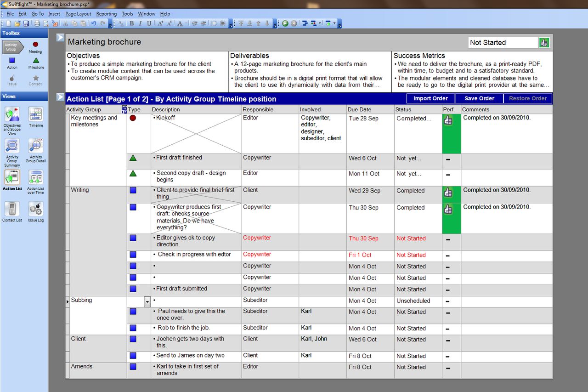The width and height of the screenshot is (588, 392).
Task: Switch to the Timeline view
Action: [x=36, y=117]
